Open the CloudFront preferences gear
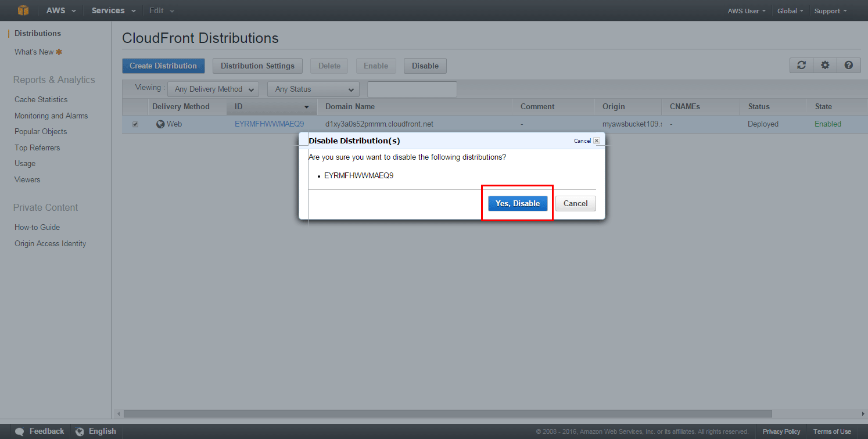The width and height of the screenshot is (868, 439). coord(824,65)
